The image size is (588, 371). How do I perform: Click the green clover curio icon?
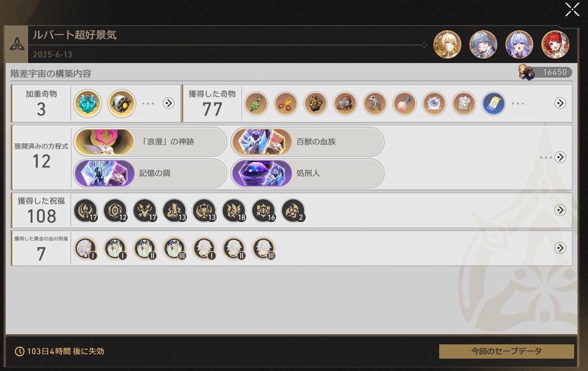coord(256,103)
